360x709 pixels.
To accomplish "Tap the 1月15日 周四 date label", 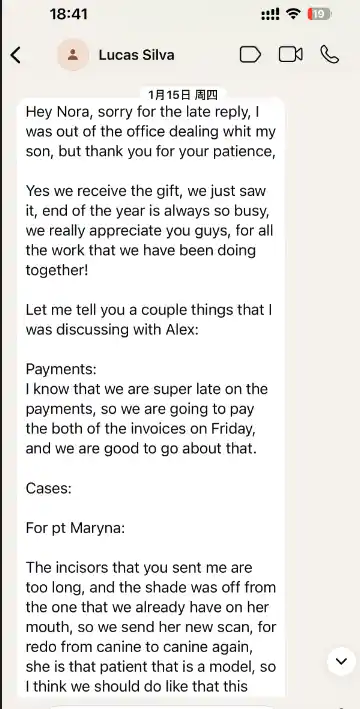I will click(x=183, y=95).
